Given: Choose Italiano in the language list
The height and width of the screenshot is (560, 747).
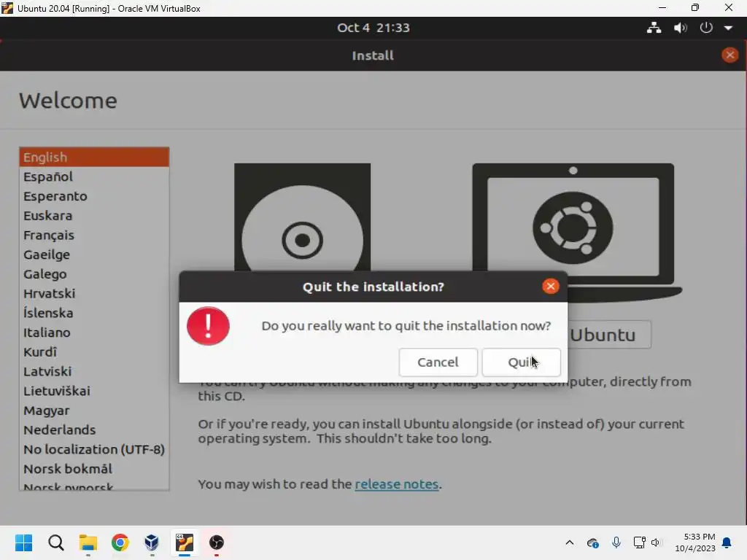Looking at the screenshot, I should pos(94,332).
